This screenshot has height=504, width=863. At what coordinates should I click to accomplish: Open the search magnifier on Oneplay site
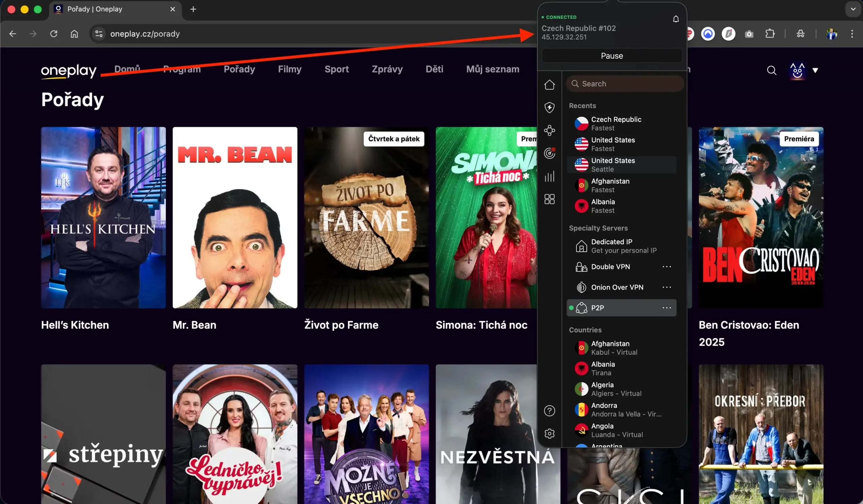(772, 70)
